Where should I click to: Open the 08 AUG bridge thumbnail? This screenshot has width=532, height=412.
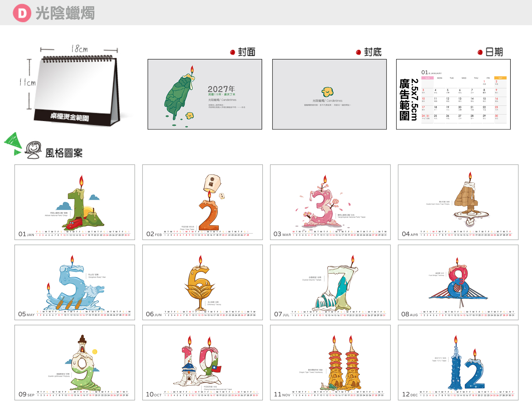458,282
